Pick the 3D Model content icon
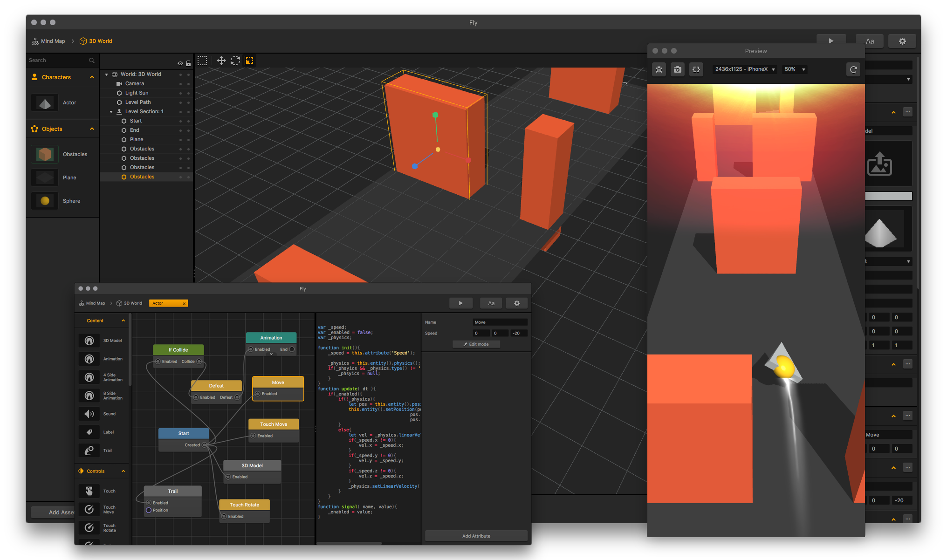This screenshot has width=947, height=560. pos(89,341)
